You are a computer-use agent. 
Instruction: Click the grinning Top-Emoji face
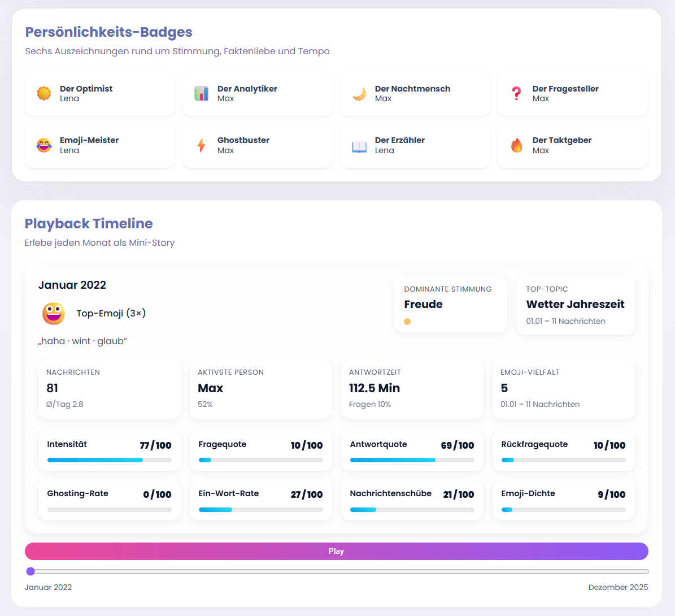click(54, 313)
